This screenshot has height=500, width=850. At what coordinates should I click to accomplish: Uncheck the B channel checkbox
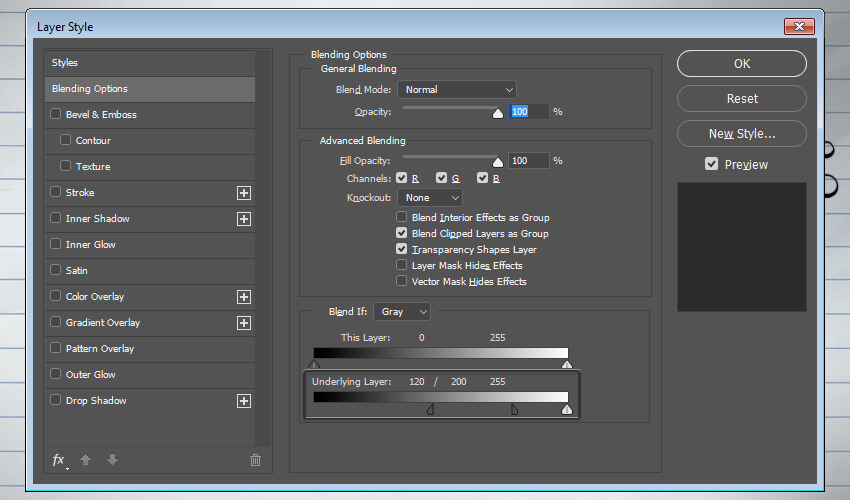click(482, 178)
